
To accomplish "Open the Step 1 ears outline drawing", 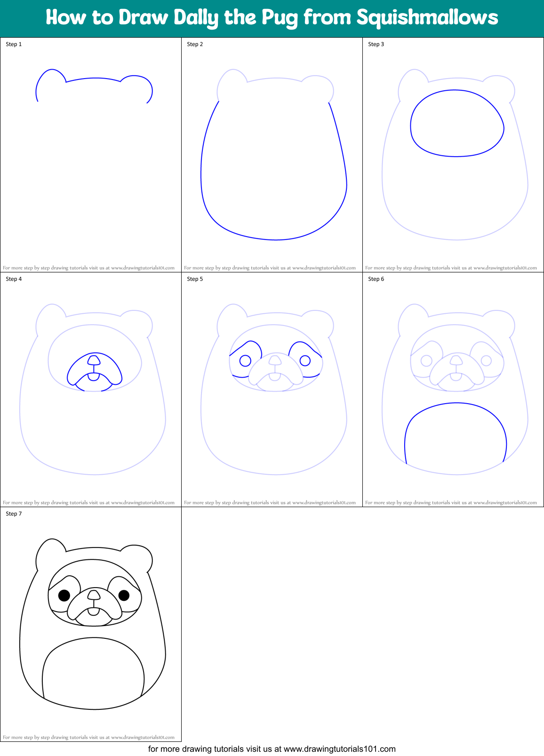I will tap(94, 86).
